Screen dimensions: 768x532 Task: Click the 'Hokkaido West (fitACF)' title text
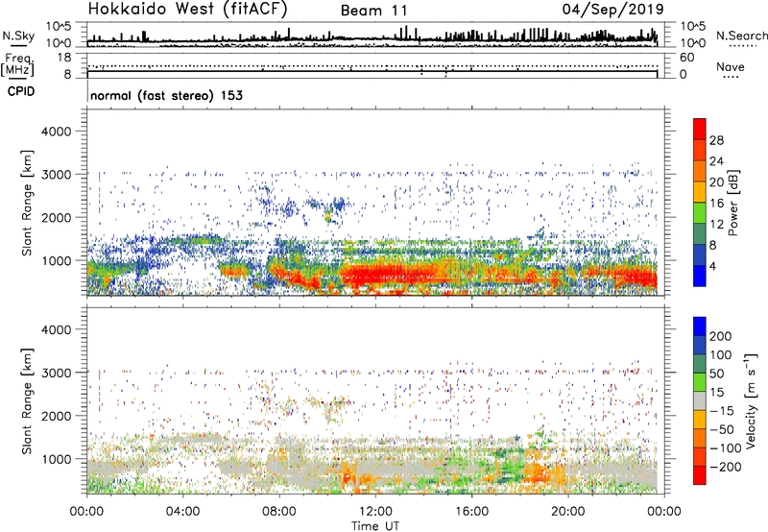coord(187,10)
